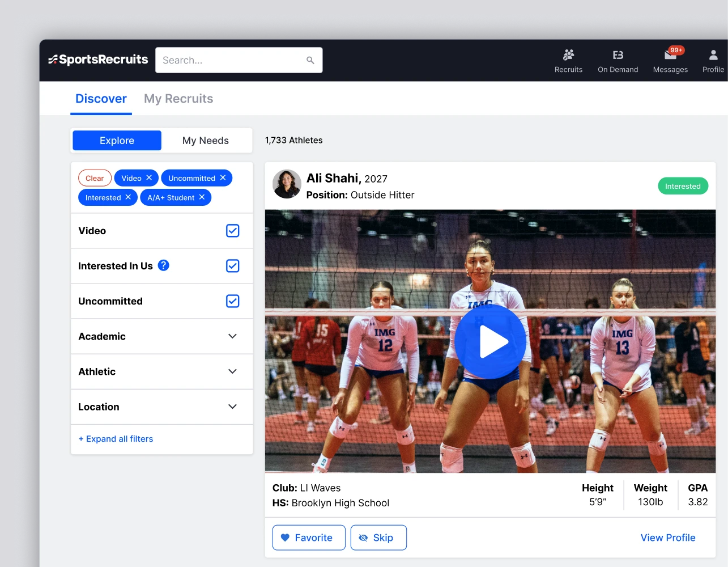The width and height of the screenshot is (728, 567).
Task: Skip this athlete
Action: click(378, 538)
